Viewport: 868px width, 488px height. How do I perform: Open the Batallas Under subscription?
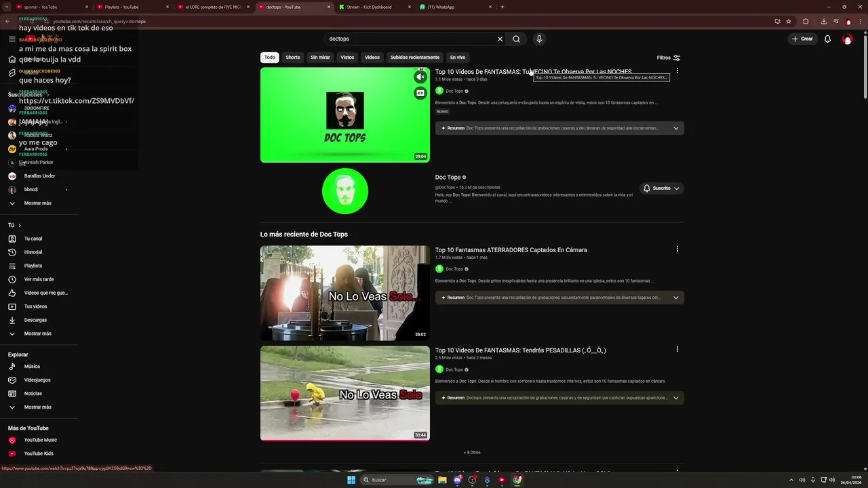(x=39, y=176)
